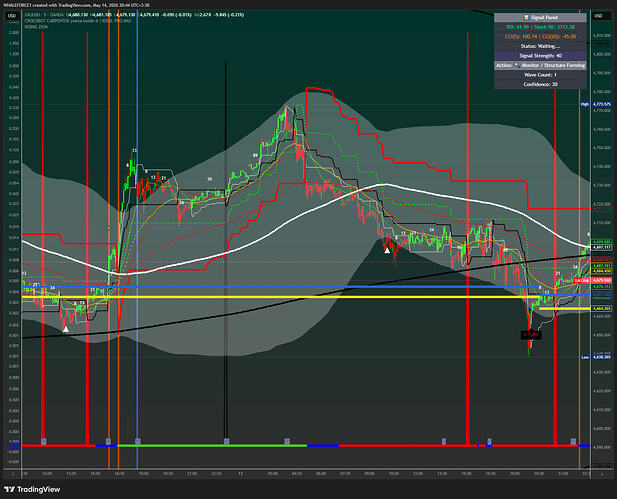Click the magnifier icon in Action row
The height and width of the screenshot is (499, 617).
(517, 65)
